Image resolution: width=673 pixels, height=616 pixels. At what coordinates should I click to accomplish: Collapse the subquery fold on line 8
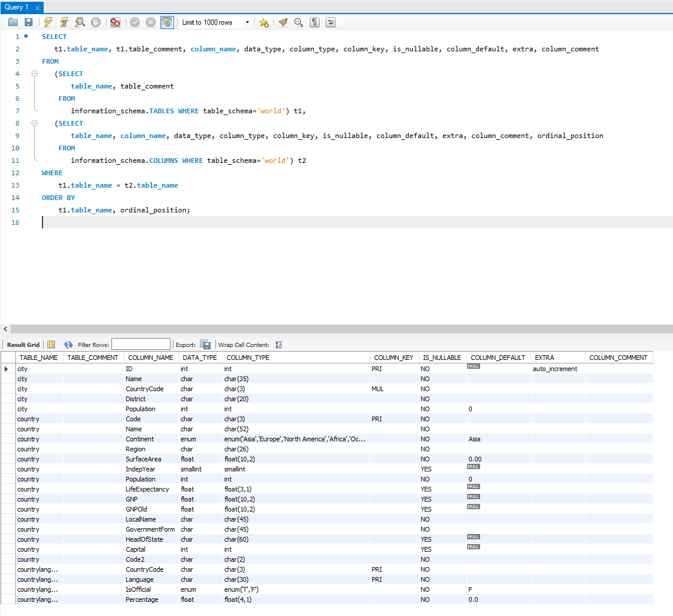click(x=34, y=123)
